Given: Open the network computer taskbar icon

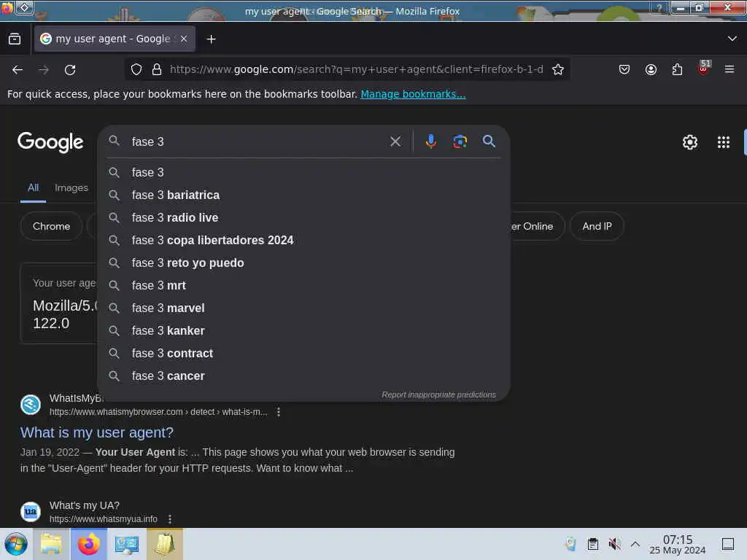Looking at the screenshot, I should click(x=126, y=544).
